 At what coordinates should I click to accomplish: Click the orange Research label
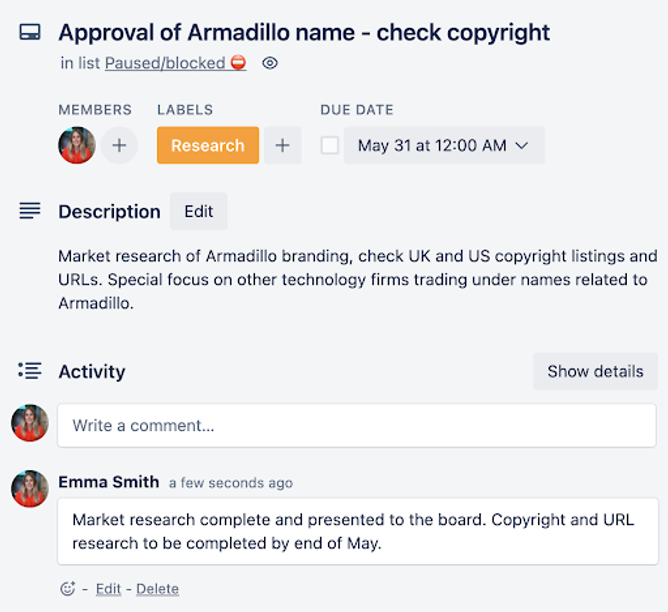208,145
